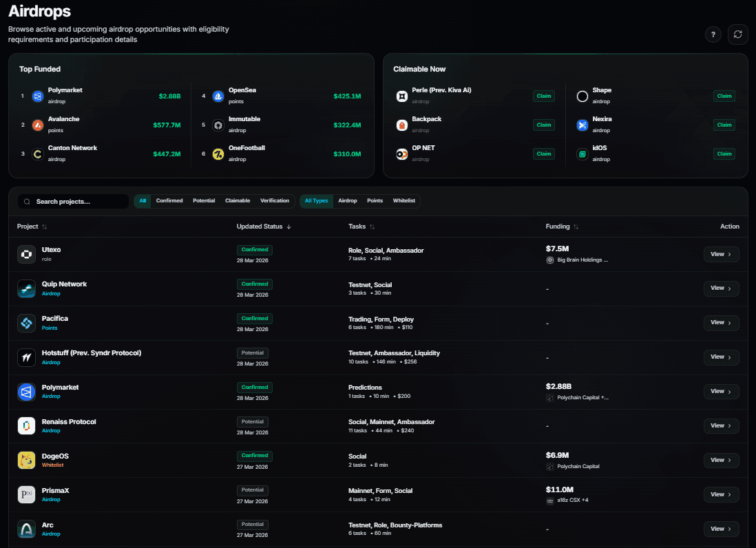Click the Confirmed badge in Utexo row
The width and height of the screenshot is (756, 548).
pyautogui.click(x=255, y=250)
